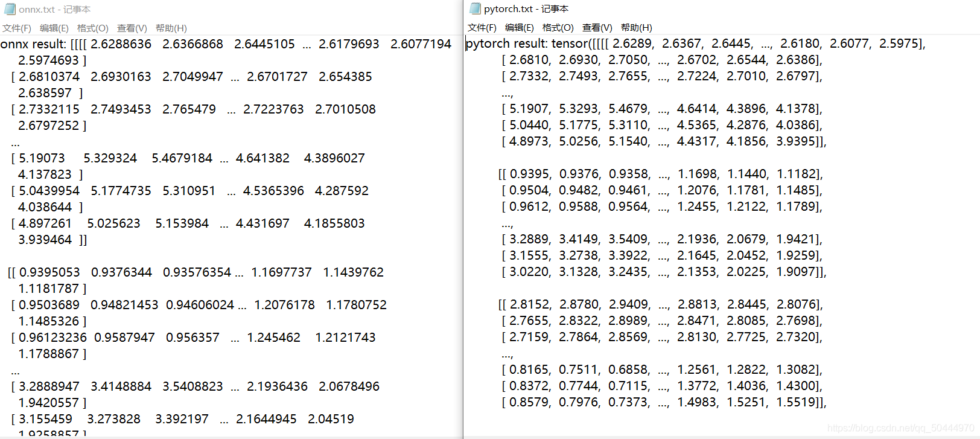Click value 1.9097 in pytorch window
980x439 pixels.
(x=796, y=272)
